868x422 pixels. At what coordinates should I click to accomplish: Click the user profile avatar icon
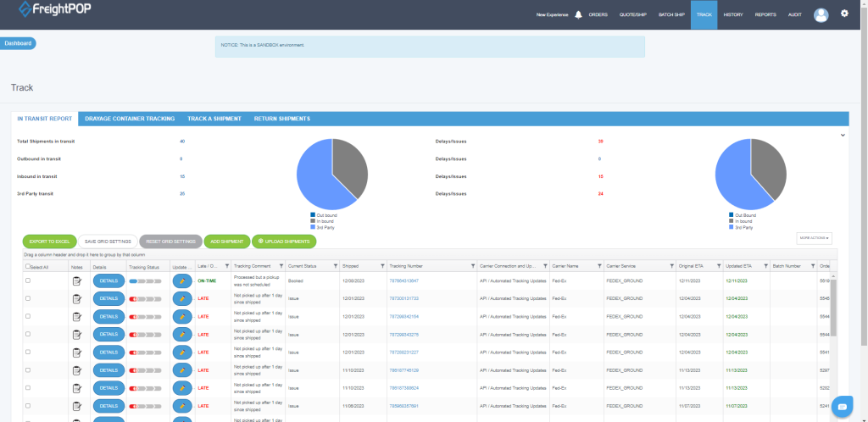click(x=821, y=15)
